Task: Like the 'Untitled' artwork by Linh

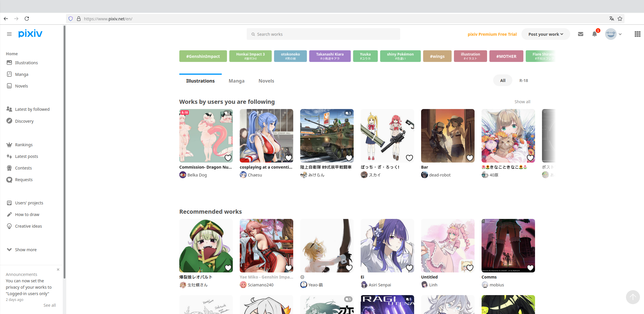Action: tap(470, 268)
